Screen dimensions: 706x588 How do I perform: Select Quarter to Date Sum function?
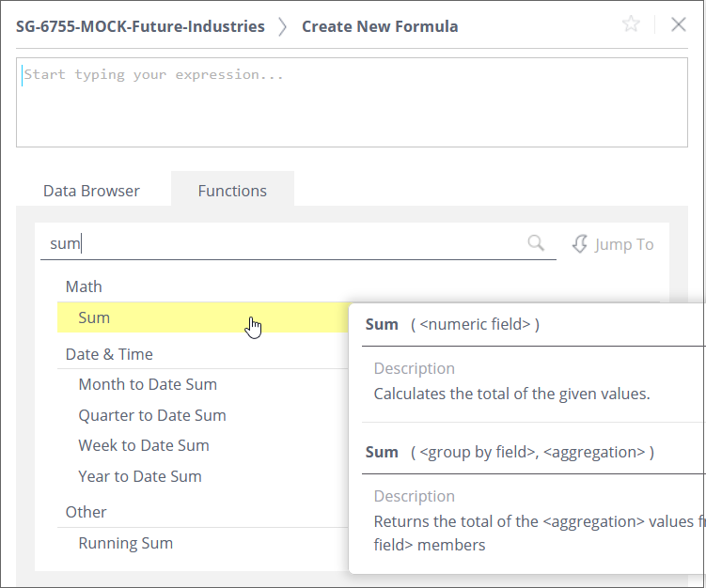pos(152,415)
